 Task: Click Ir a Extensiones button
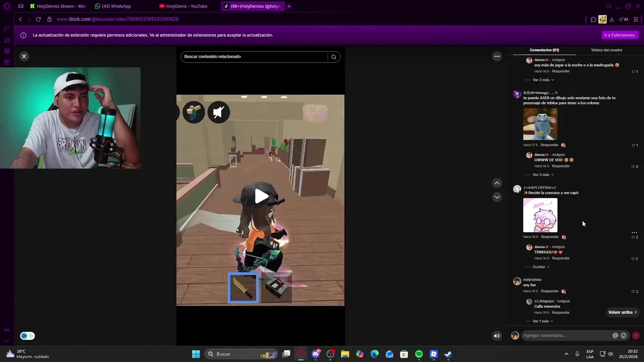click(619, 35)
